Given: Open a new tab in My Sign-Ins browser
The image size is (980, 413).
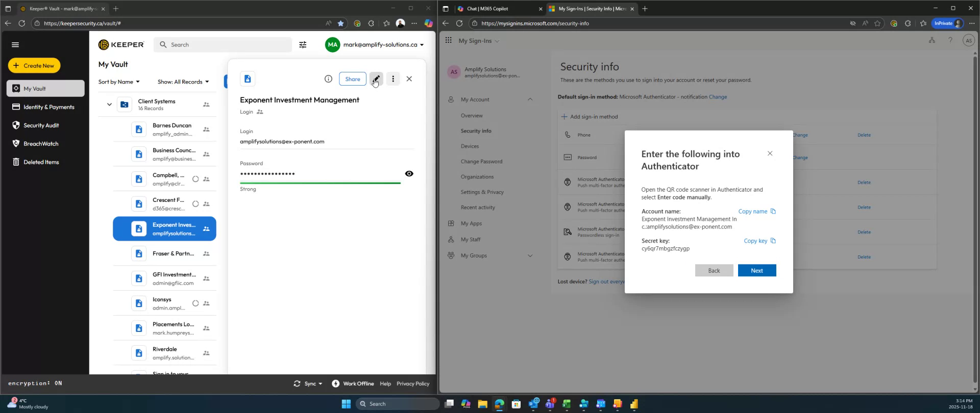Looking at the screenshot, I should (x=645, y=9).
